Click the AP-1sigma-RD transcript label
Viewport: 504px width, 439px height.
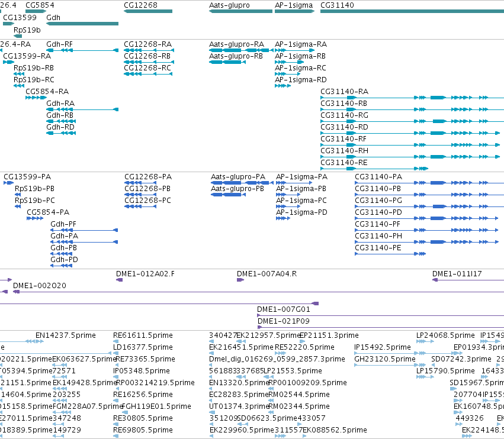click(301, 80)
